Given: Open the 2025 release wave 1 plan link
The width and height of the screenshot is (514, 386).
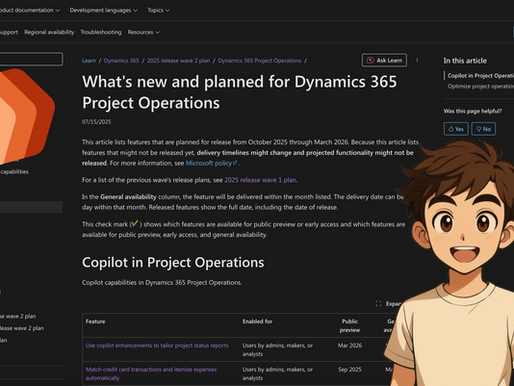Looking at the screenshot, I should pos(260,180).
